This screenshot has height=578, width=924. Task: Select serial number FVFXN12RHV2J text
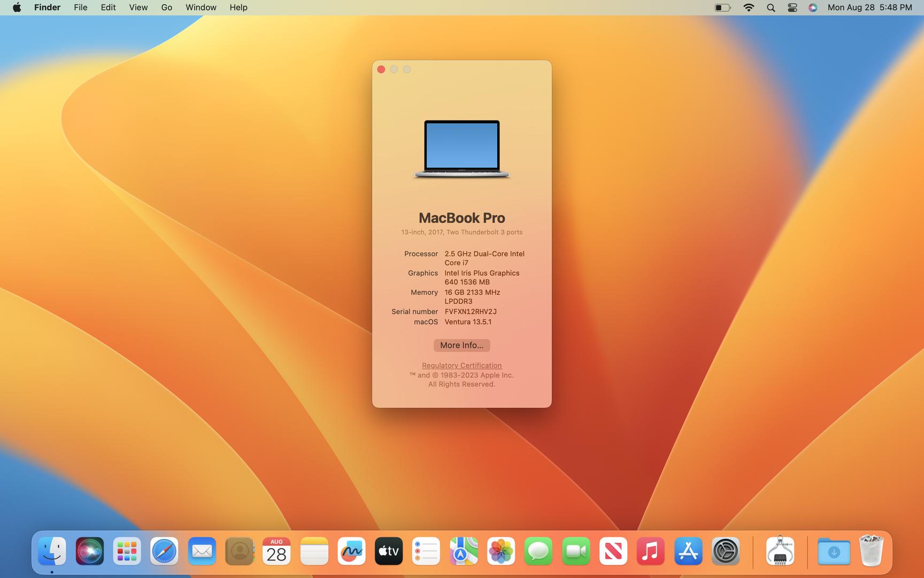[x=471, y=311]
